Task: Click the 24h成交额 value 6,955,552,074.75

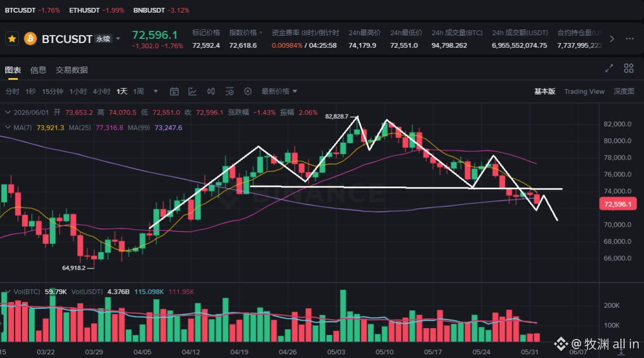Action: [x=519, y=46]
